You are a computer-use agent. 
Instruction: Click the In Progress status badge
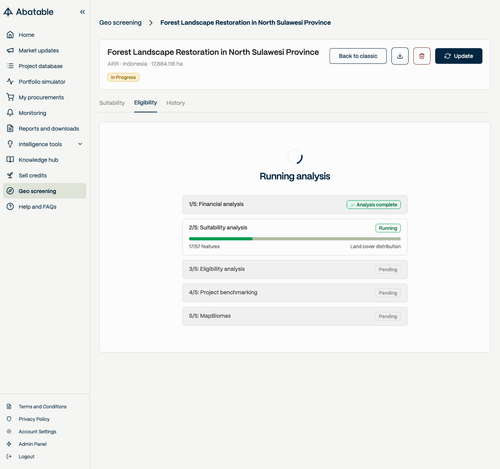(x=123, y=77)
